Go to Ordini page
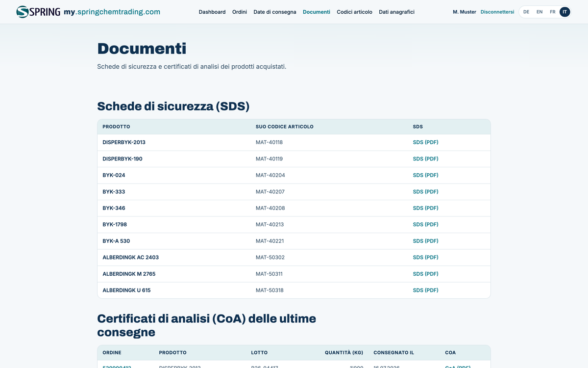This screenshot has width=588, height=368. click(240, 12)
